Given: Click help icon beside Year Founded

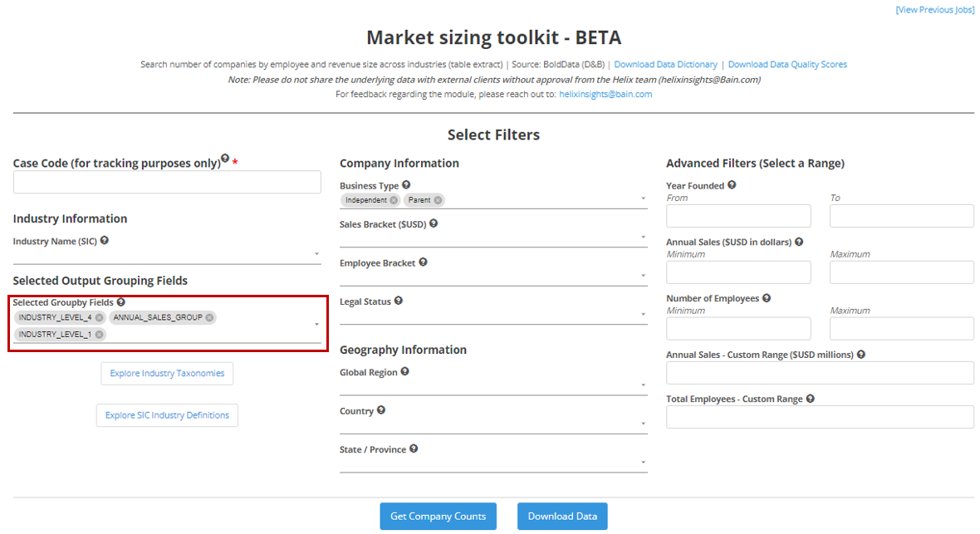Looking at the screenshot, I should click(x=732, y=185).
